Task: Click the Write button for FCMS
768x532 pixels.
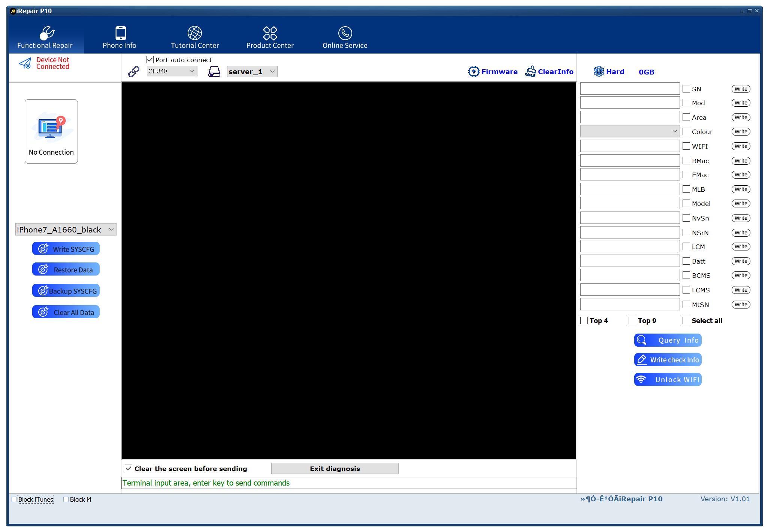Action: tap(741, 290)
